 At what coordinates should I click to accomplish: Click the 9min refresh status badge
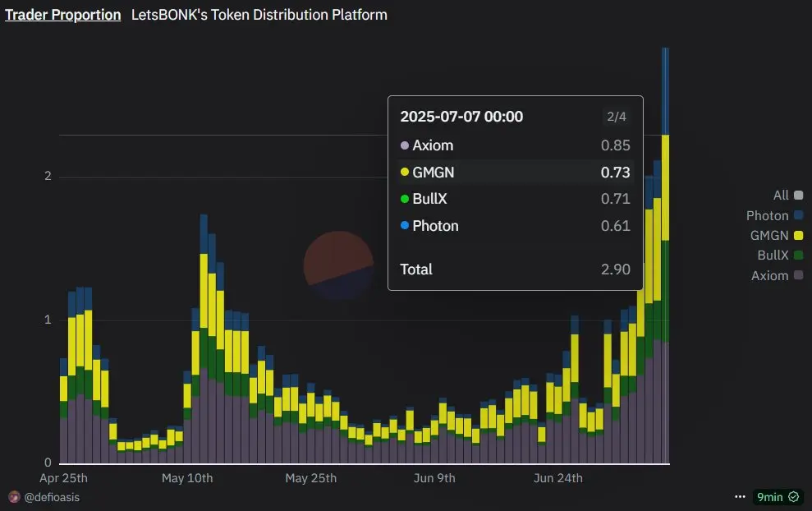pos(778,497)
